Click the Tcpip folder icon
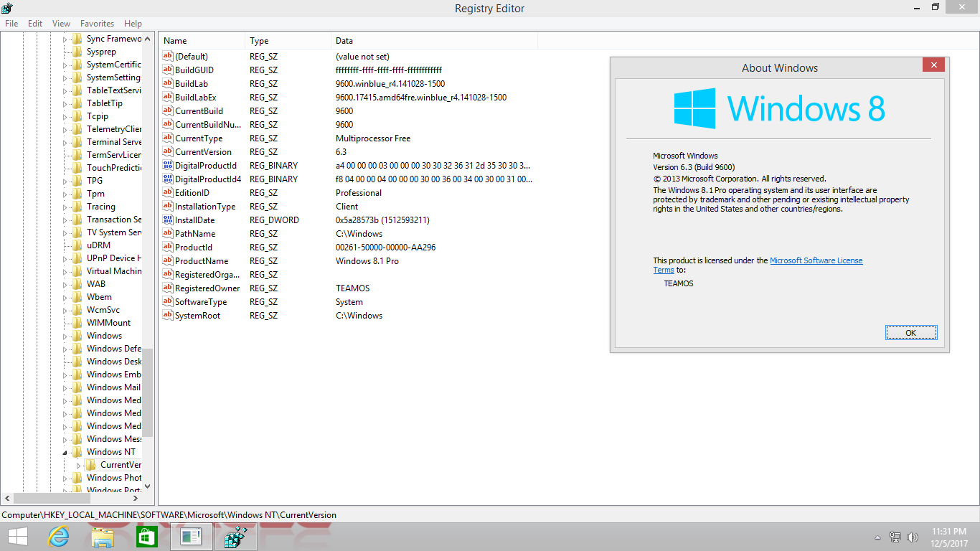The height and width of the screenshot is (551, 980). click(77, 116)
